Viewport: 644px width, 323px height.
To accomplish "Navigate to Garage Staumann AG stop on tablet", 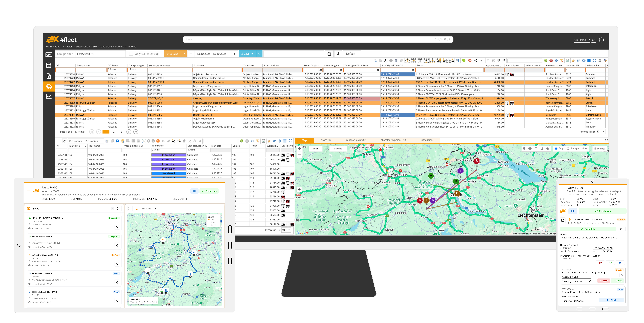I will pos(117,264).
